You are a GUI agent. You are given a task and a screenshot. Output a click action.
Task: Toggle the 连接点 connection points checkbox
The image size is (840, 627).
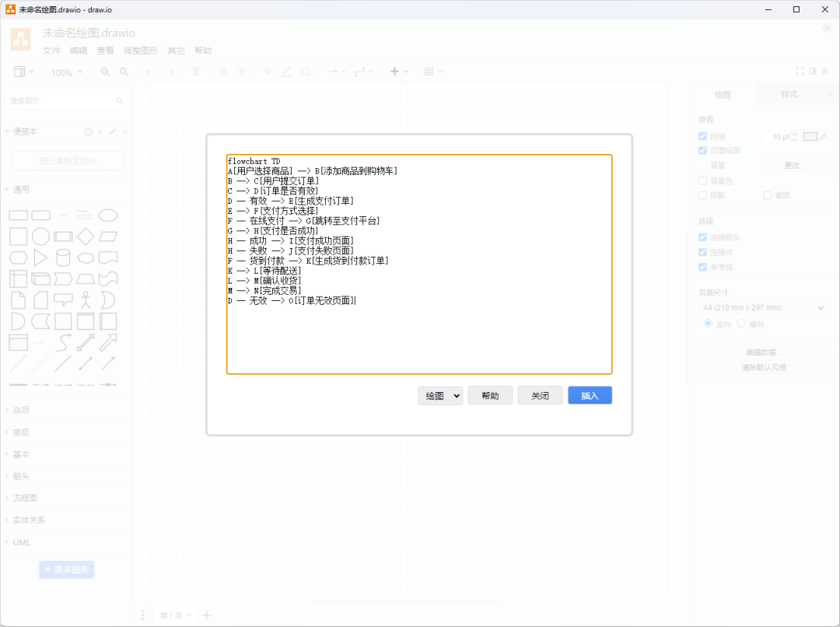point(702,252)
